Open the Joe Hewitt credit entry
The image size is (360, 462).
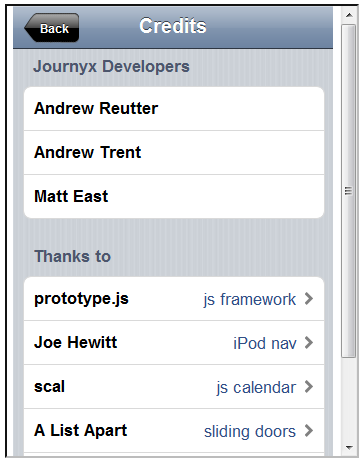174,343
